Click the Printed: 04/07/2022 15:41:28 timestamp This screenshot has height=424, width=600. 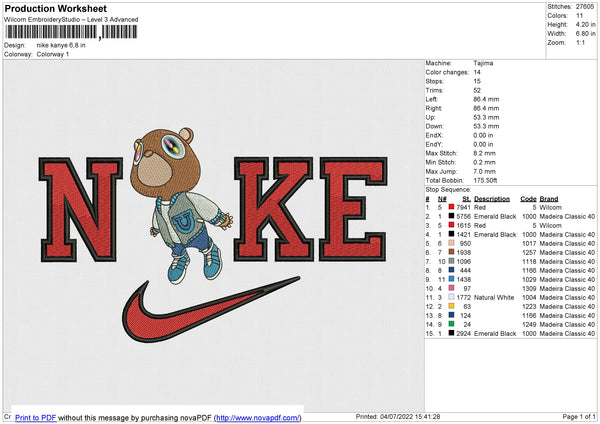pyautogui.click(x=398, y=417)
